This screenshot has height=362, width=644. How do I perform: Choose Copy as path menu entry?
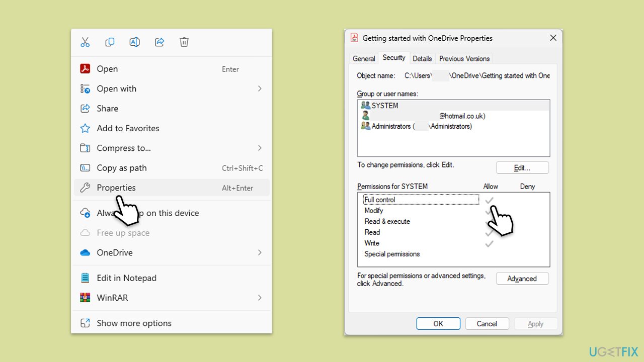point(172,168)
